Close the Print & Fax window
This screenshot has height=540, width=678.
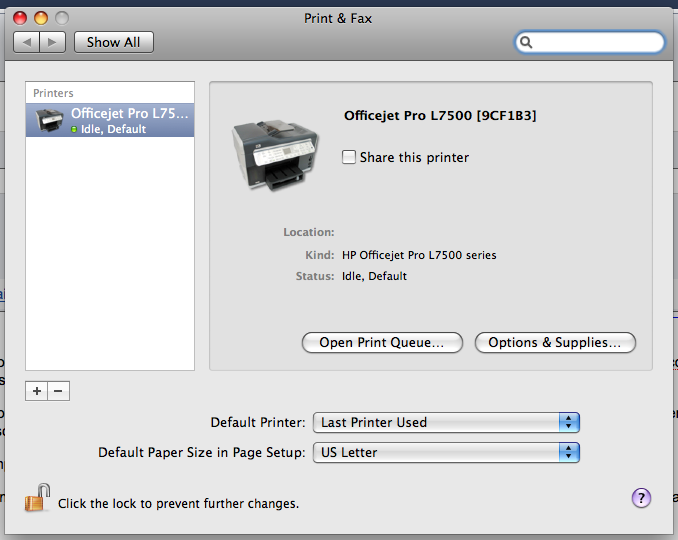22,18
